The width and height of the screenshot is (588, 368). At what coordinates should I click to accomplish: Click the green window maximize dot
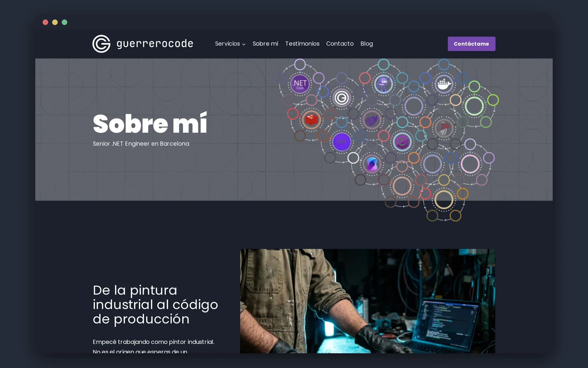(x=65, y=22)
